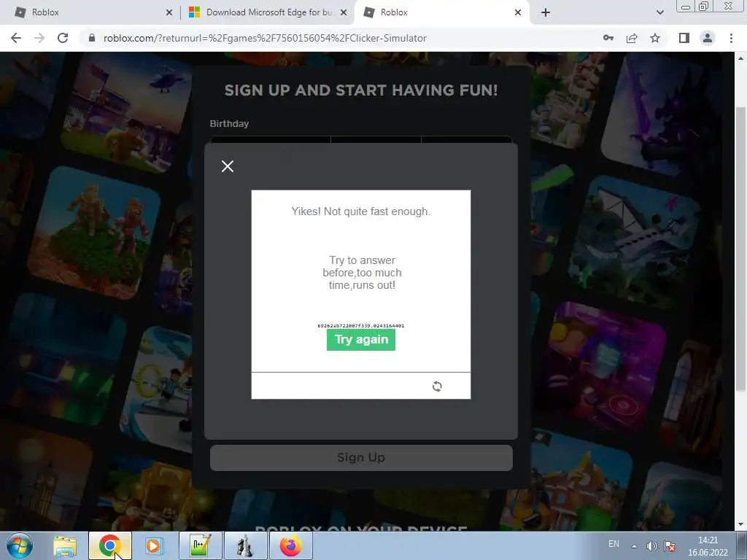The width and height of the screenshot is (747, 560).
Task: Click 'SIGN UP AND START HAVING FUN!' heading
Action: click(x=361, y=90)
